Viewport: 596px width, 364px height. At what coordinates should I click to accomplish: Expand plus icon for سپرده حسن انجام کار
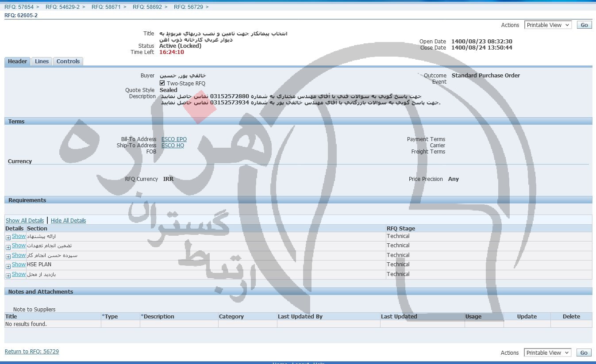8,257
